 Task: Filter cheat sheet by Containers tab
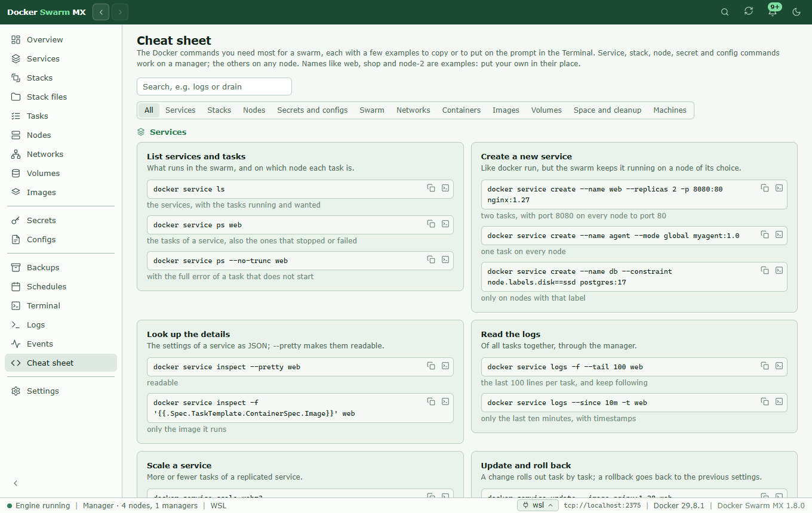click(x=461, y=110)
